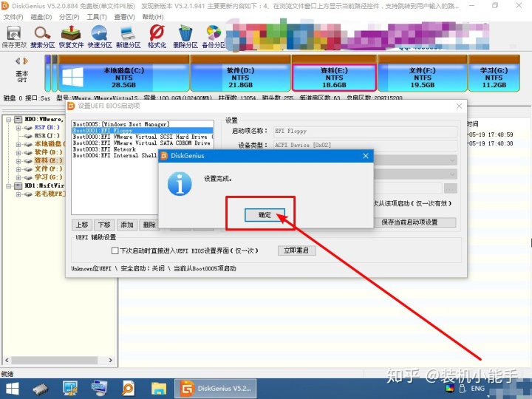This screenshot has height=399, width=532.
Task: Open Windows Start menu
Action: pos(13,389)
